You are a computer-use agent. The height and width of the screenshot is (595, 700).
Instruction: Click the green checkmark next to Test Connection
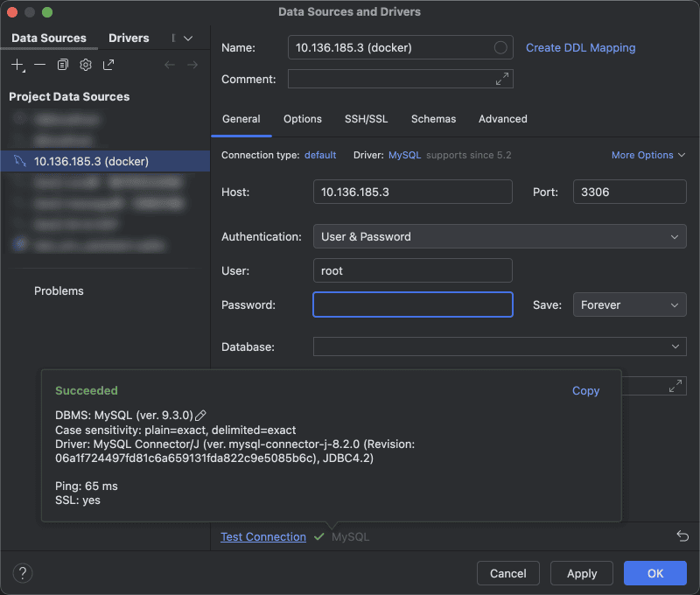point(318,536)
